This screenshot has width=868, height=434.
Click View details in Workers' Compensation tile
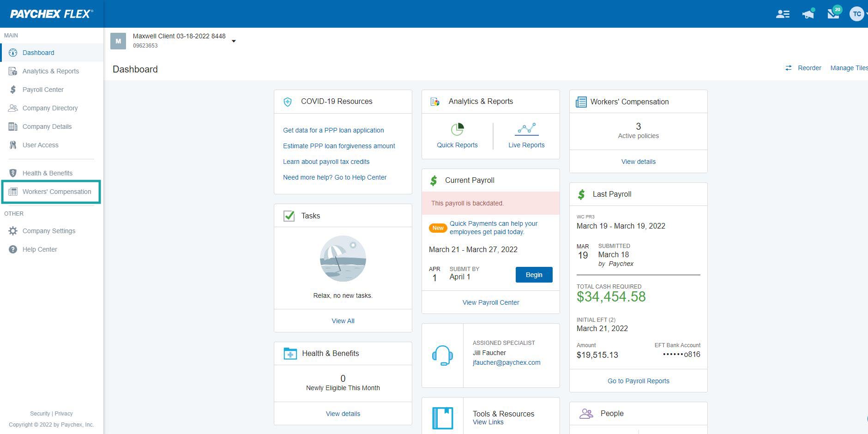[x=639, y=162]
